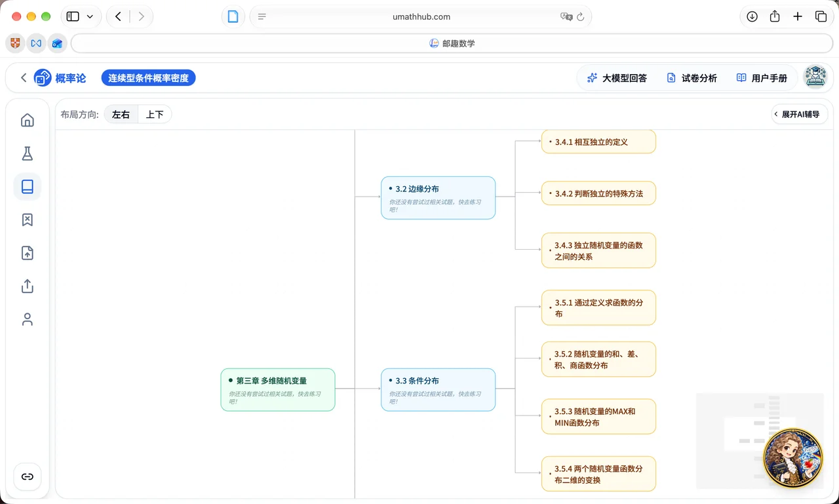Image resolution: width=839 pixels, height=504 pixels.
Task: Switch layout direction to 左右
Action: (121, 115)
